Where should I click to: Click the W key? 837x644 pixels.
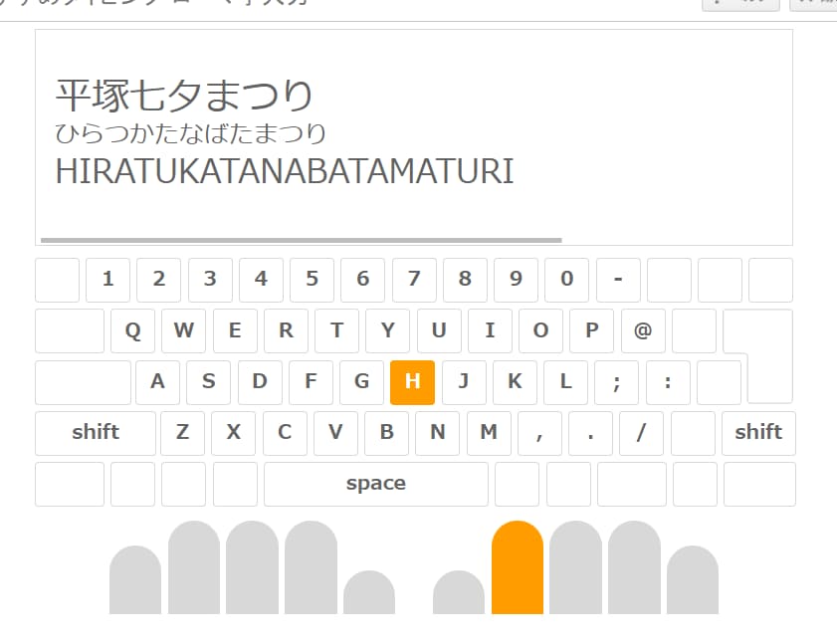pyautogui.click(x=184, y=331)
